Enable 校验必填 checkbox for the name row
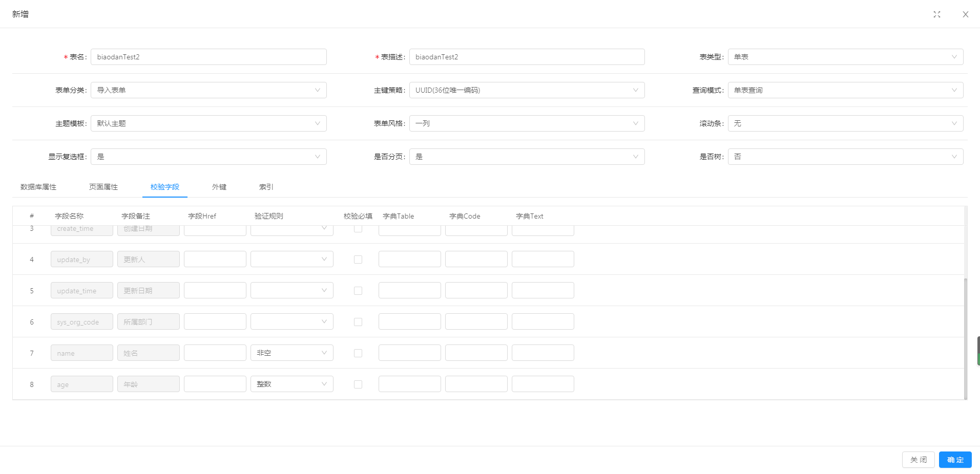The image size is (980, 474). [358, 353]
